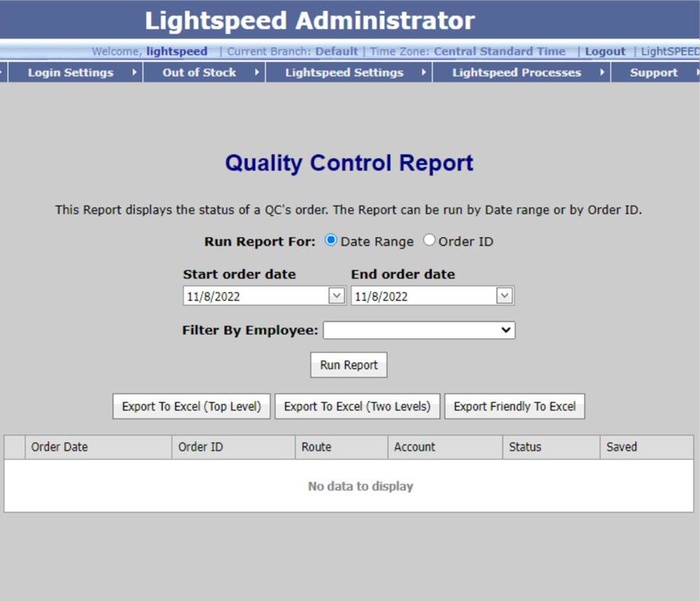700x601 pixels.
Task: Click the Central Standard Time link
Action: 500,51
